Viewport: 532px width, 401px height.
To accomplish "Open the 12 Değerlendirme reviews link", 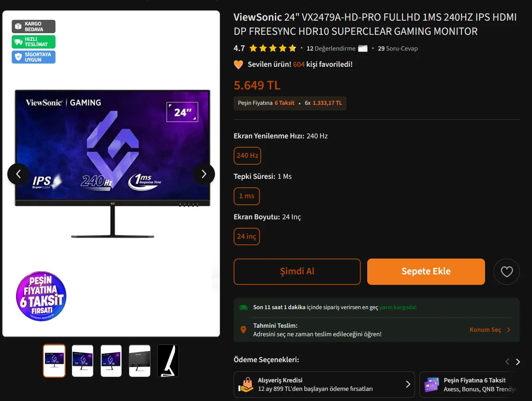I will click(x=331, y=49).
